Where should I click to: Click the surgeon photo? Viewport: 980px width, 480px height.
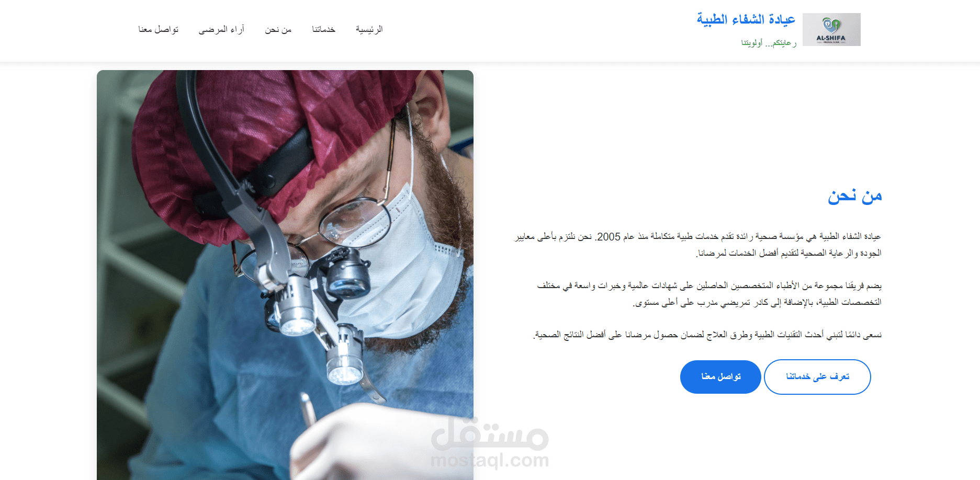coord(285,275)
